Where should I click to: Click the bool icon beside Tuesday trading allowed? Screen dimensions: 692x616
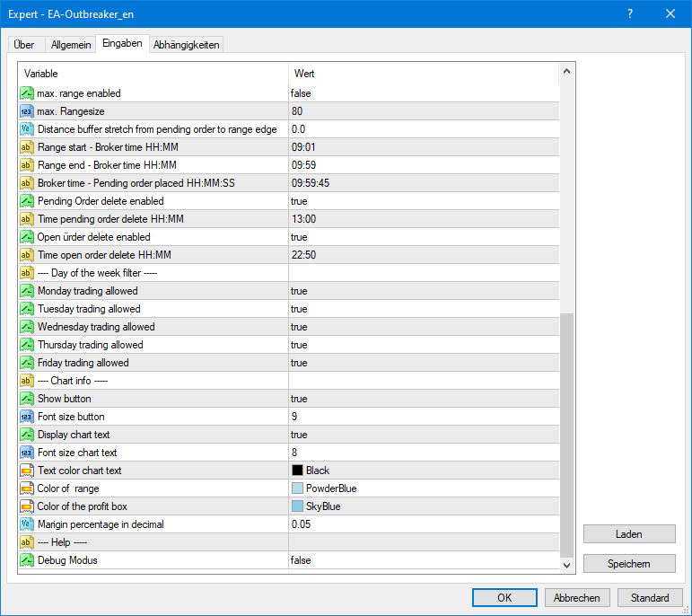27,309
